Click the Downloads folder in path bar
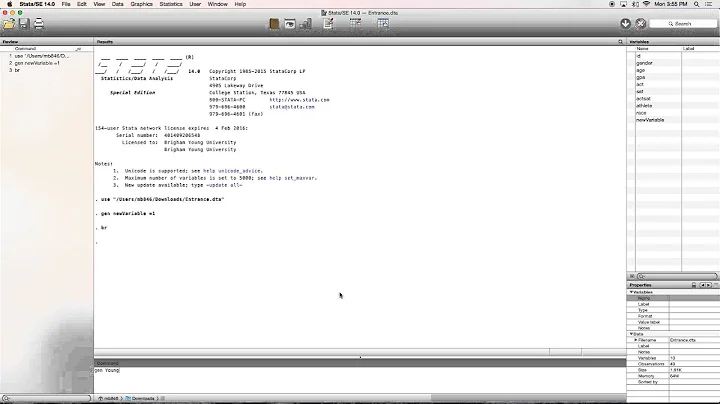720x404 pixels. 141,398
